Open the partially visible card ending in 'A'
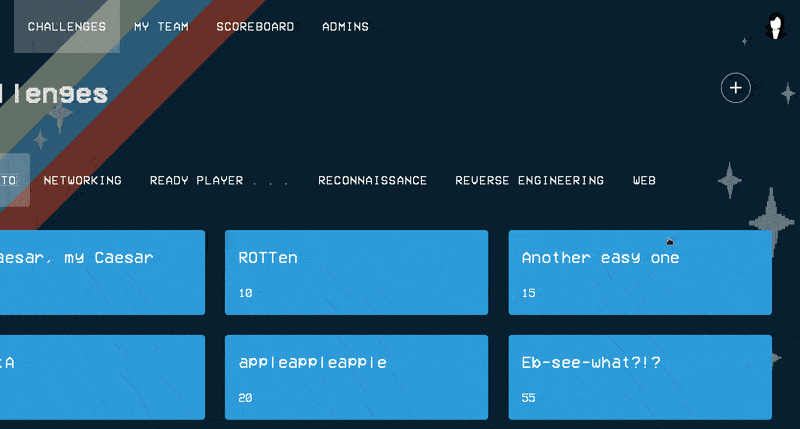The height and width of the screenshot is (429, 800). 100,377
